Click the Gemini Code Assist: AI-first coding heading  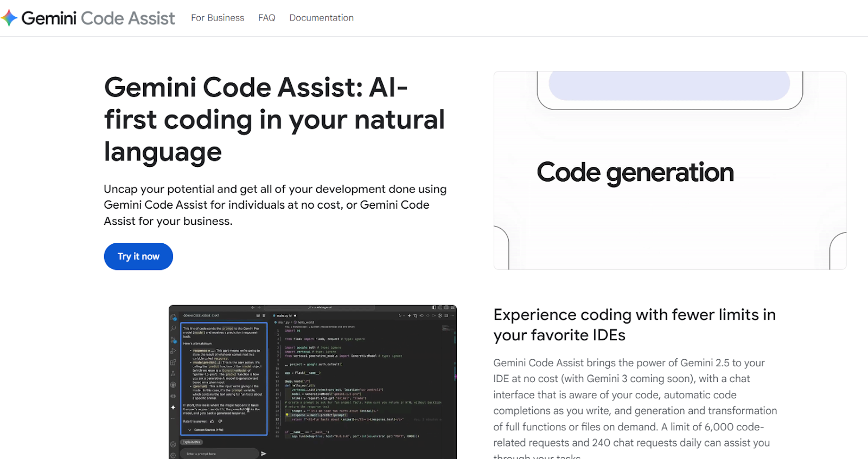(x=275, y=119)
